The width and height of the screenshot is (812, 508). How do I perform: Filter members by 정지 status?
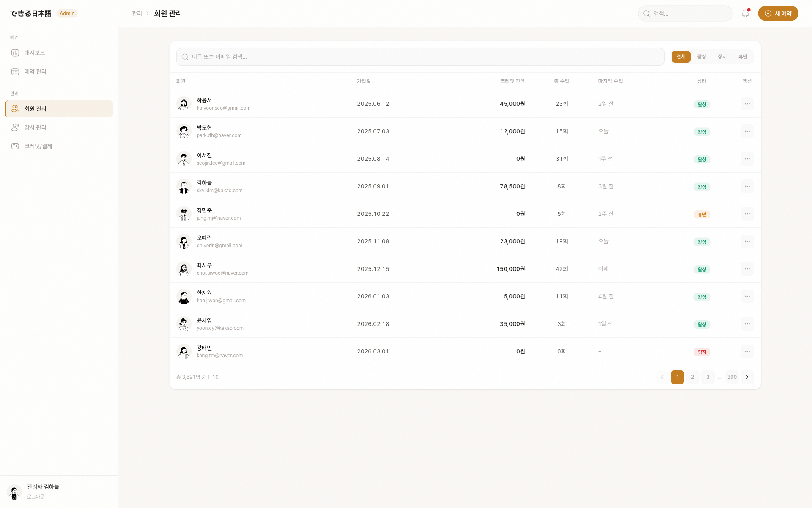coord(722,57)
